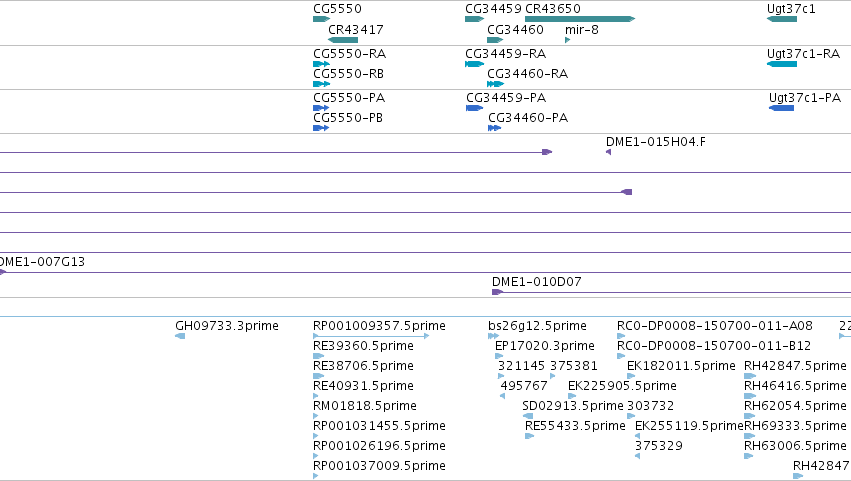Select the DME1-007G13 clone label
Viewport: 851px width, 481px height.
click(x=42, y=262)
